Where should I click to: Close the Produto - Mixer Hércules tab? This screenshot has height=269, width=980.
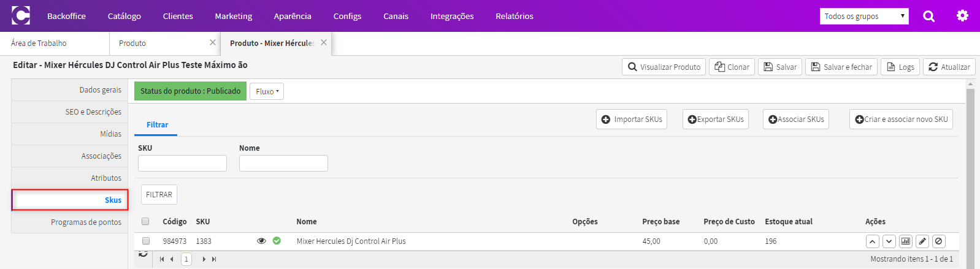coord(323,42)
